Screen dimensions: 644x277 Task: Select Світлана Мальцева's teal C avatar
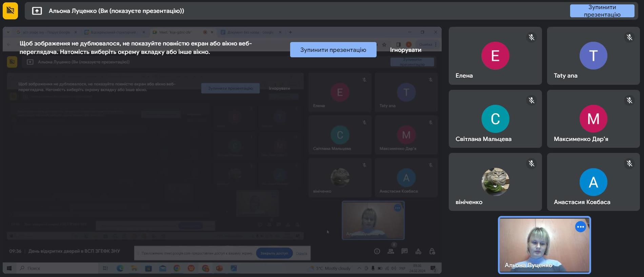(x=495, y=119)
